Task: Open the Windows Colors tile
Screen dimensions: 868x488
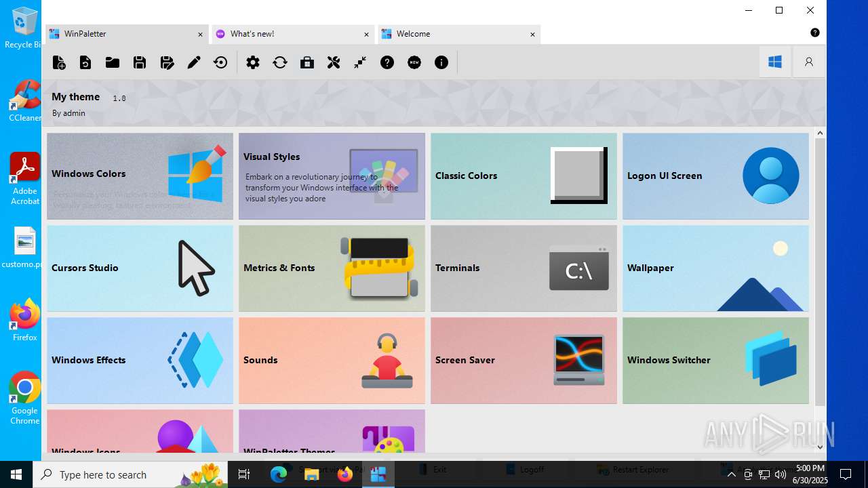Action: pyautogui.click(x=140, y=176)
